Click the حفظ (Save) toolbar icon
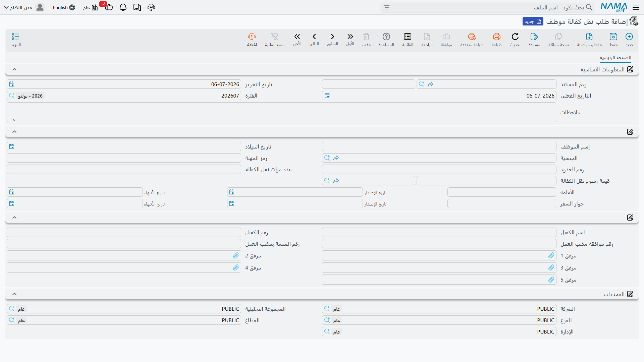Image resolution: width=644 pixels, height=362 pixels. [613, 40]
